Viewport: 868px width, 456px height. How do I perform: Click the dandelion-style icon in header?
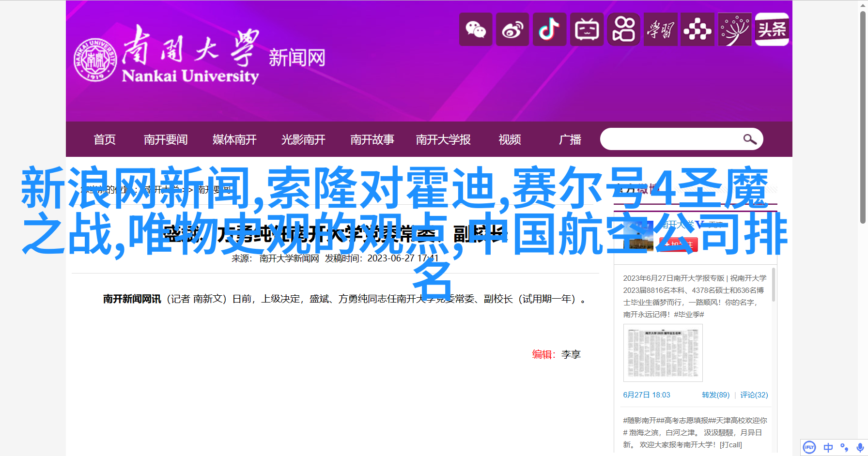click(734, 30)
